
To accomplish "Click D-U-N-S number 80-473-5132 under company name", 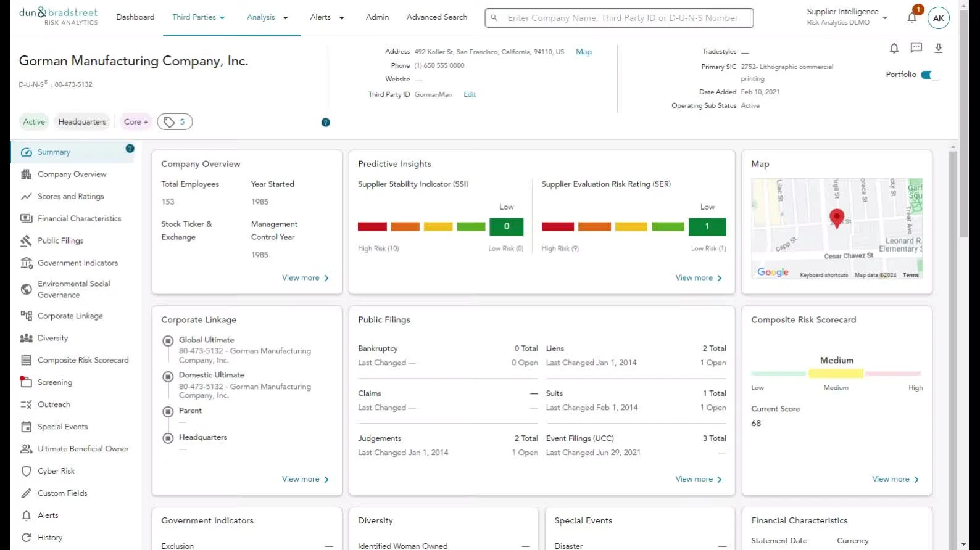I will coord(73,84).
